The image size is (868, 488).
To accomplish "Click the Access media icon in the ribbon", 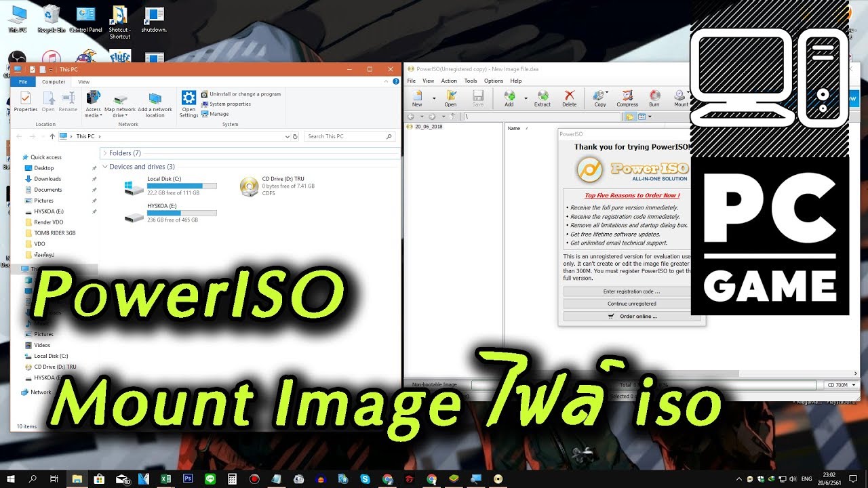I will click(93, 98).
